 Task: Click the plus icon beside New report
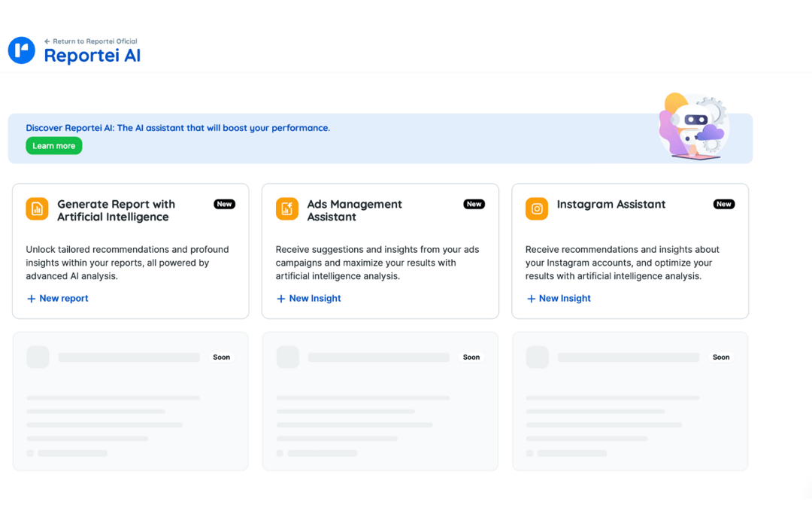click(31, 299)
